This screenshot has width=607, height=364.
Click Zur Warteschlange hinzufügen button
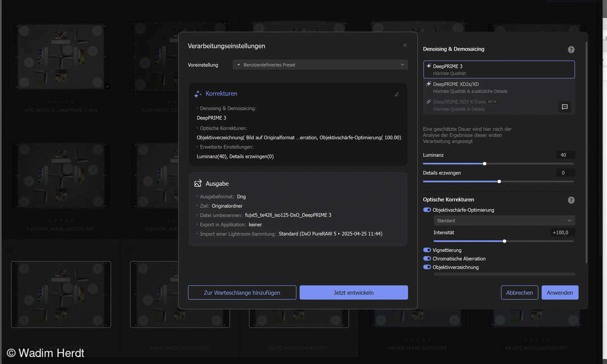click(242, 293)
